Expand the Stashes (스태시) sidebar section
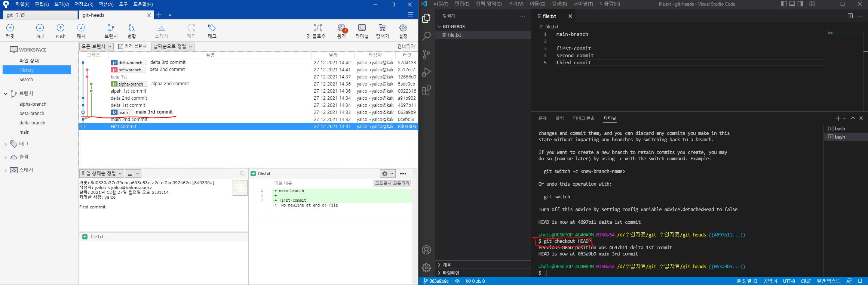 (x=6, y=170)
